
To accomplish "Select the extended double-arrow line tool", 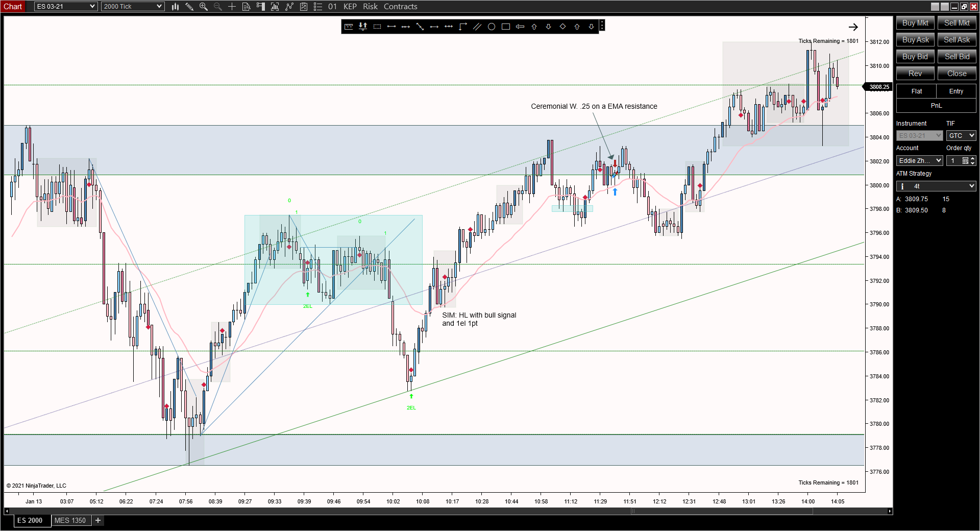I will pos(449,27).
